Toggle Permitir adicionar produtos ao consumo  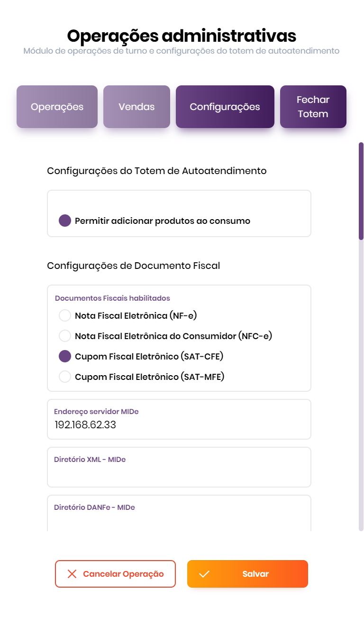click(x=65, y=221)
